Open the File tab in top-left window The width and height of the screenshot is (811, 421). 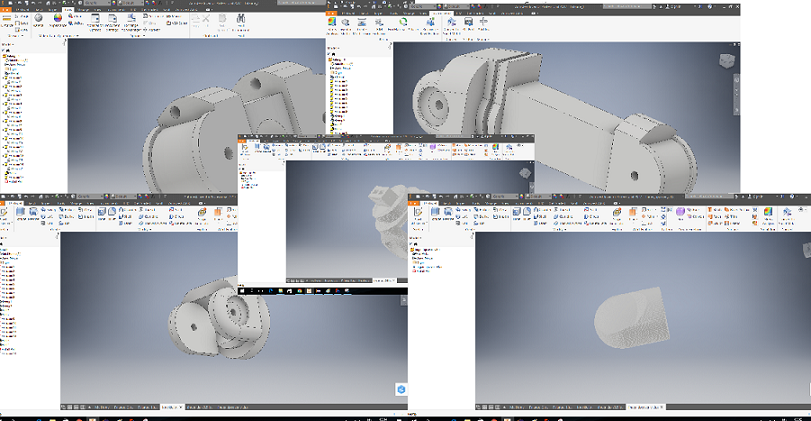click(5, 9)
